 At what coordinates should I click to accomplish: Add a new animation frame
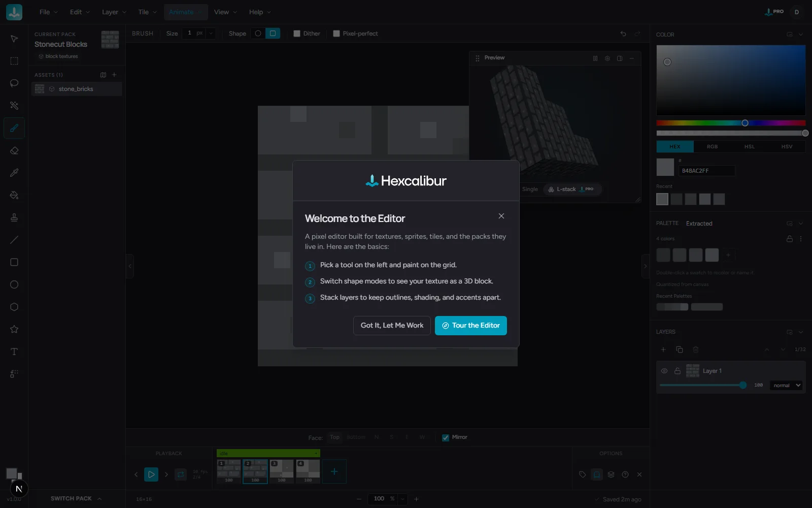(x=334, y=472)
